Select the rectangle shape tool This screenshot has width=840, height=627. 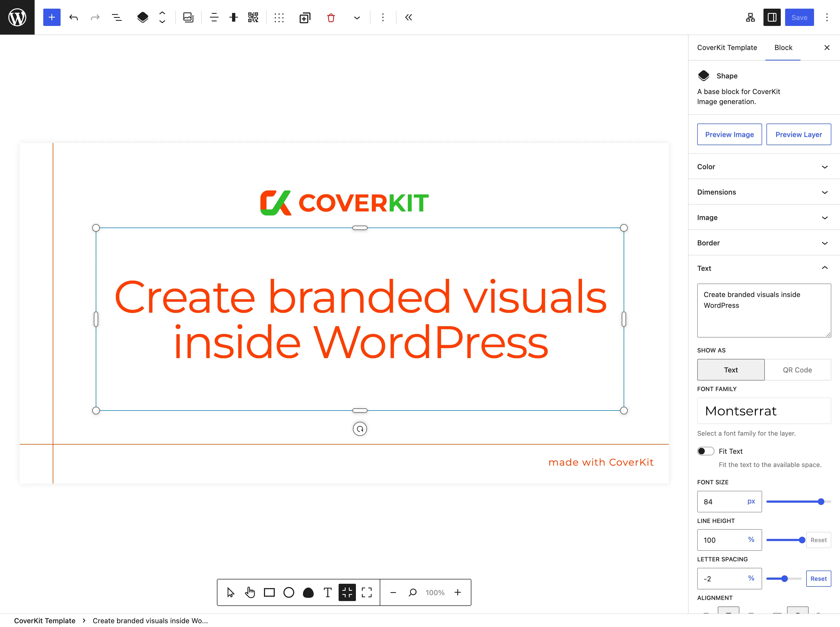pyautogui.click(x=269, y=592)
